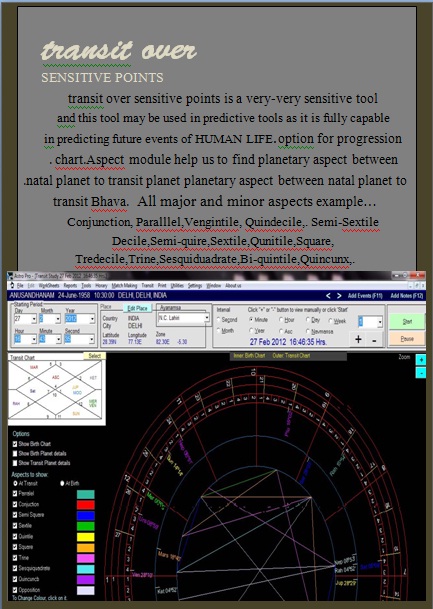Expand the Month dropdown in Starting Period

(58, 319)
